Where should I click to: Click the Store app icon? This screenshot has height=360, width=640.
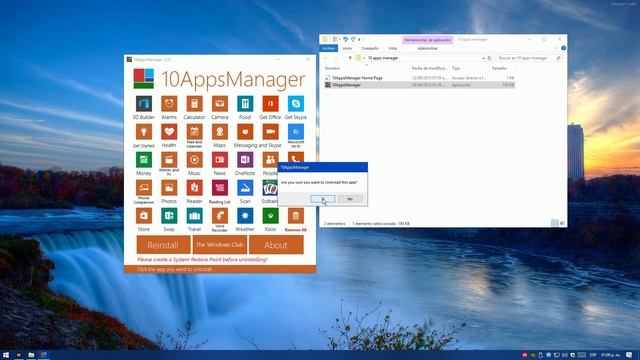pyautogui.click(x=144, y=216)
